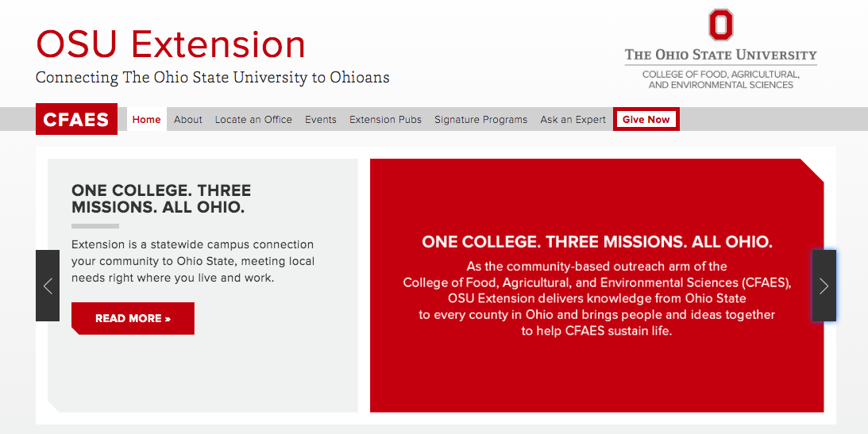This screenshot has width=868, height=434.
Task: Click the OSU Extension site title
Action: point(171,44)
